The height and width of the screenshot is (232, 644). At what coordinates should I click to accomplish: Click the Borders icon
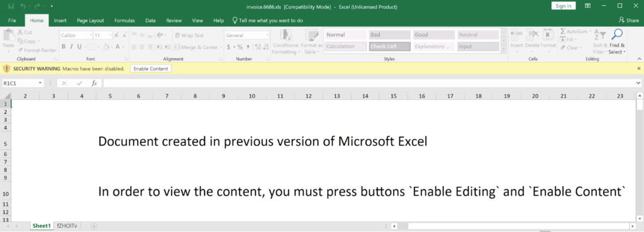pos(92,47)
